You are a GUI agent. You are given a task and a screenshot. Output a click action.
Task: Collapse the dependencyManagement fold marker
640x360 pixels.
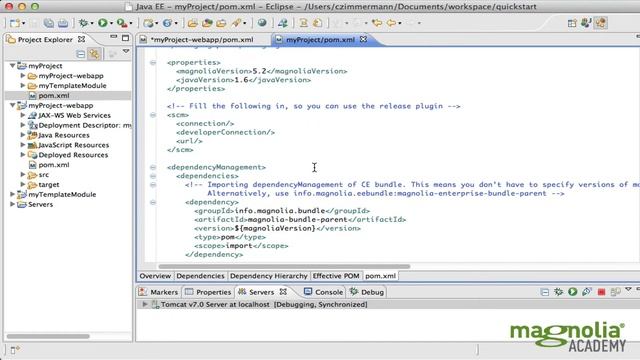pos(153,167)
